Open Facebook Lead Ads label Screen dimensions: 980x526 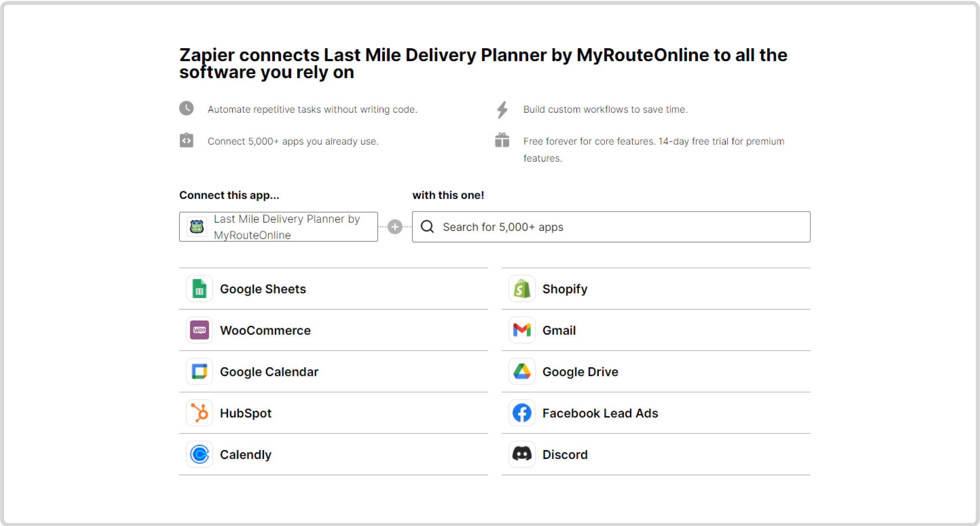tap(600, 413)
